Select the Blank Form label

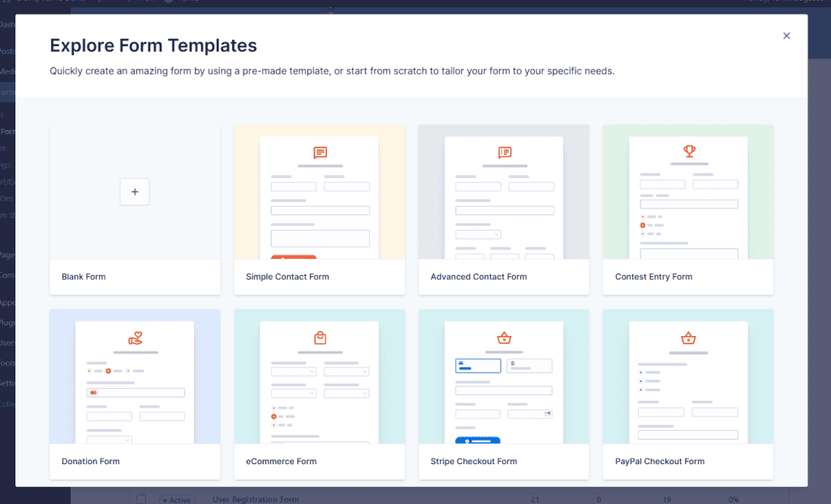(x=84, y=277)
